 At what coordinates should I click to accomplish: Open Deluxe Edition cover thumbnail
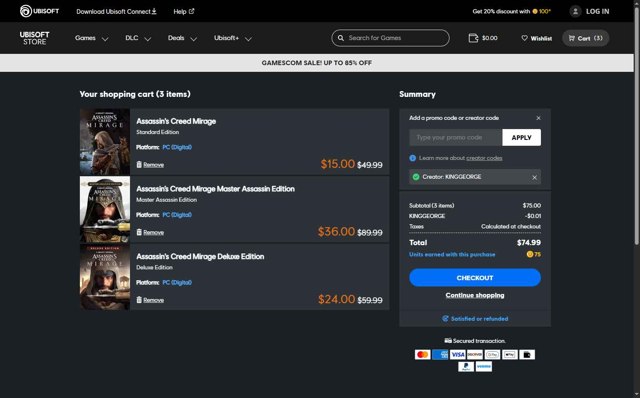(x=105, y=277)
